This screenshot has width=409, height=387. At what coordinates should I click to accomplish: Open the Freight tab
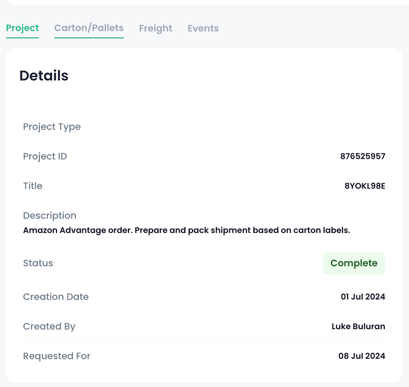pyautogui.click(x=155, y=28)
